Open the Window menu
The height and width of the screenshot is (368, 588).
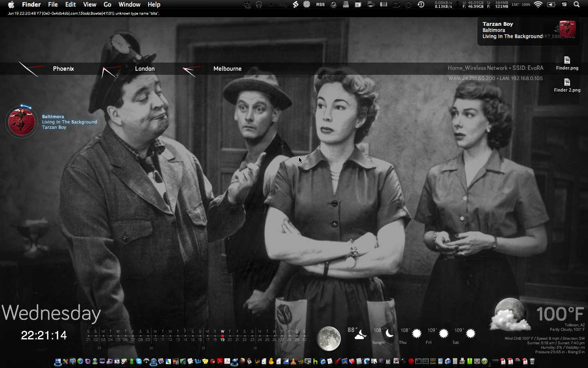[x=129, y=4]
